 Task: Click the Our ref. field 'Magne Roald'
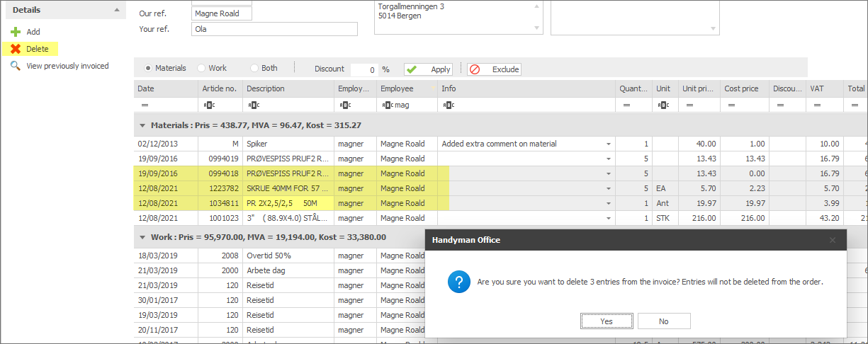pyautogui.click(x=222, y=13)
